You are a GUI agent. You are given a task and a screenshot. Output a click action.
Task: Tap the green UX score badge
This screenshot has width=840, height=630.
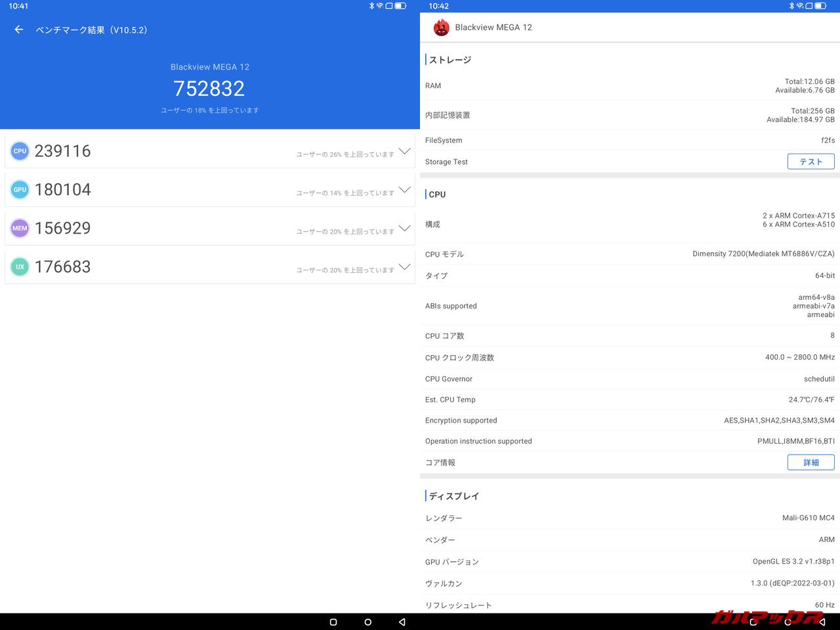pos(20,267)
